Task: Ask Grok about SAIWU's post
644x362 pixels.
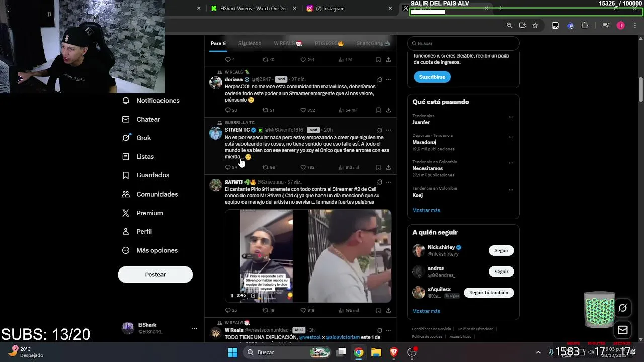Action: [x=380, y=182]
